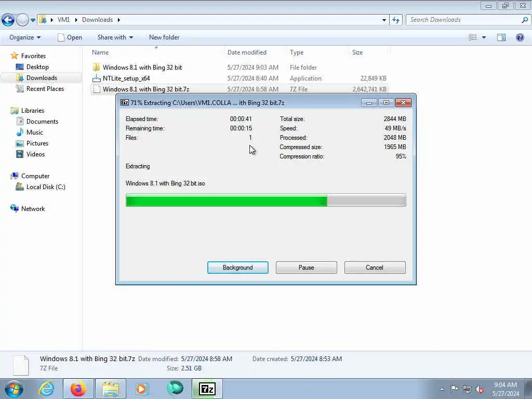Click the Favorites star in navigation pane
Viewport: 532px width, 399px height.
tap(14, 56)
